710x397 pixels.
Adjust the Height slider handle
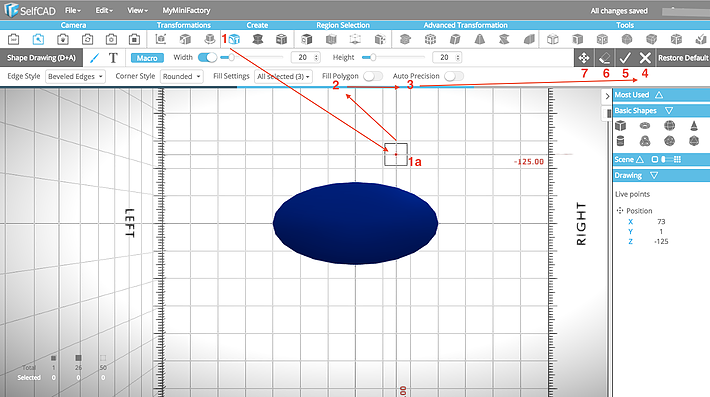tap(373, 57)
